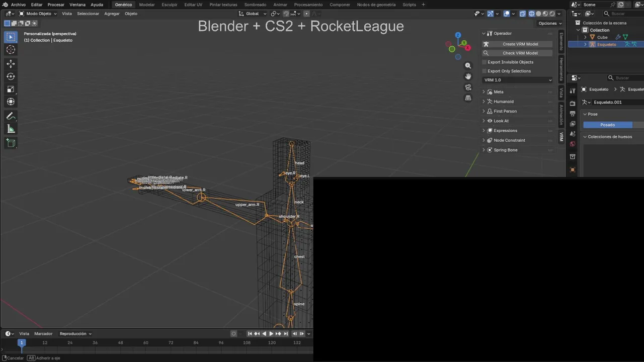The height and width of the screenshot is (362, 644).
Task: Open the Editar menu
Action: pyautogui.click(x=37, y=5)
